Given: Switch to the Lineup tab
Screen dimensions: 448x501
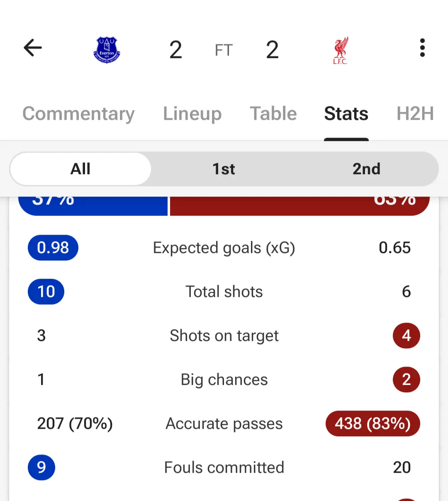Looking at the screenshot, I should pyautogui.click(x=192, y=114).
